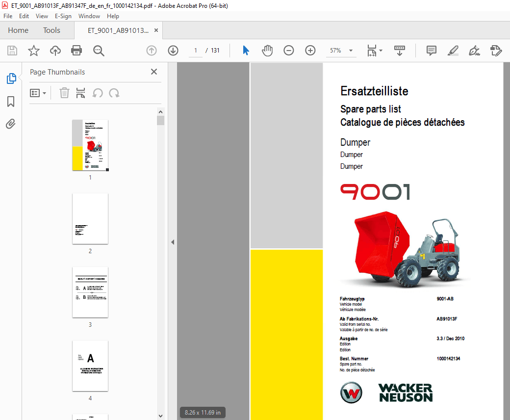Delete the selected page thumbnail

64,93
